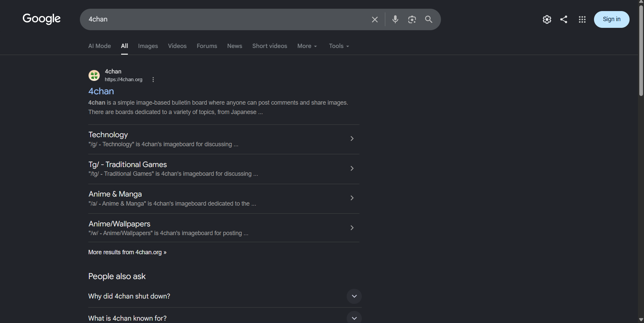Start voice search with the microphone icon
Viewport: 644px width, 323px height.
point(395,19)
